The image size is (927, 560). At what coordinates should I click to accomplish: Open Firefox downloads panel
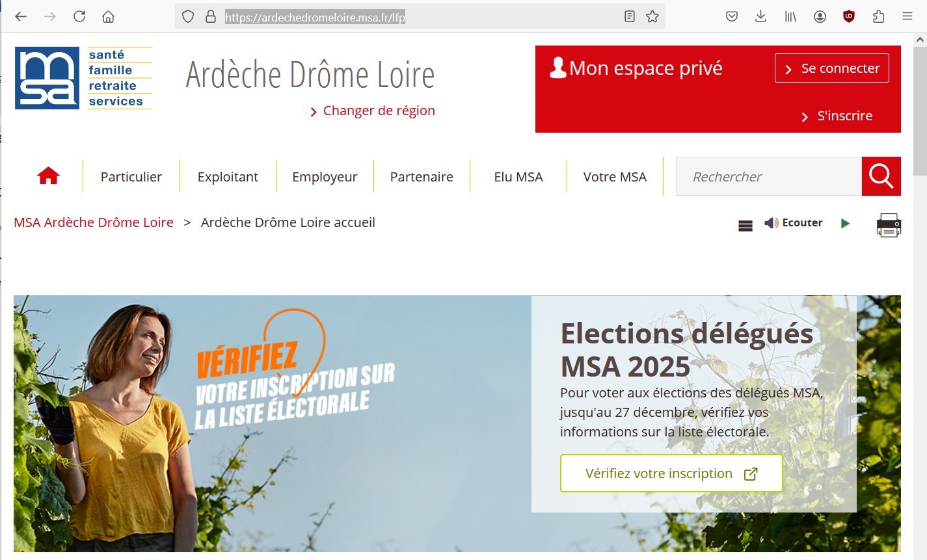coord(760,17)
